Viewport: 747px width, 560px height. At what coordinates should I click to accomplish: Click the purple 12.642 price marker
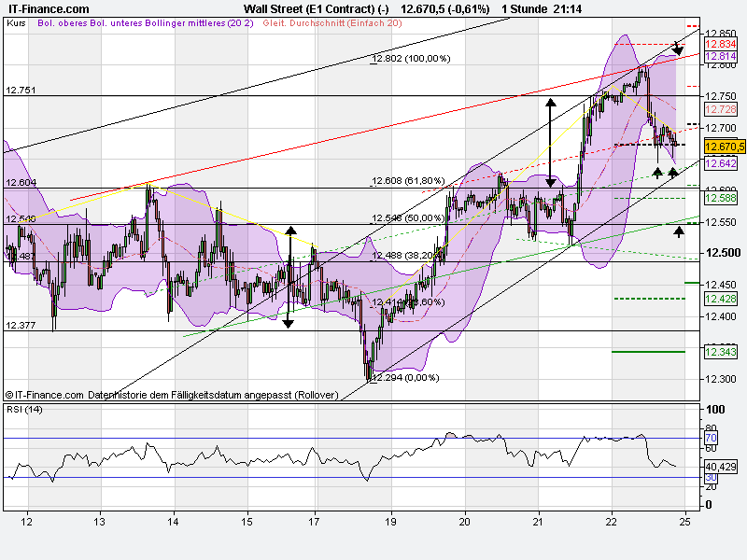722,163
